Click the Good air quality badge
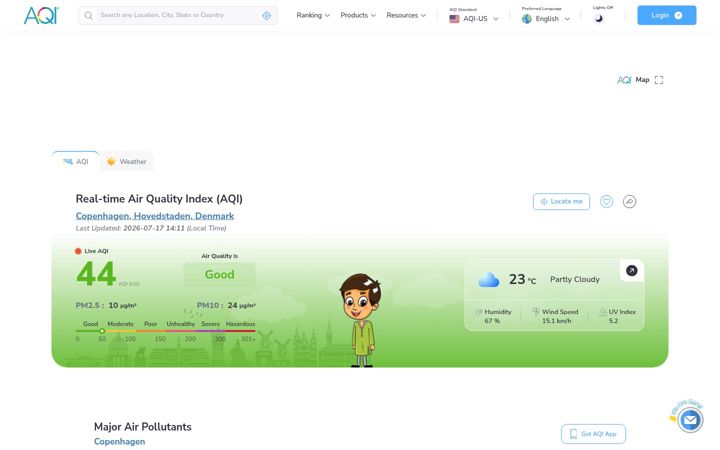Viewport: 720px width, 450px height. (x=219, y=275)
